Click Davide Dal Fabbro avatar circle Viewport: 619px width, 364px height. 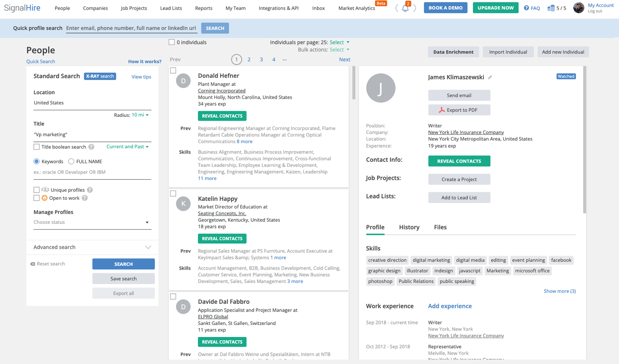[183, 307]
